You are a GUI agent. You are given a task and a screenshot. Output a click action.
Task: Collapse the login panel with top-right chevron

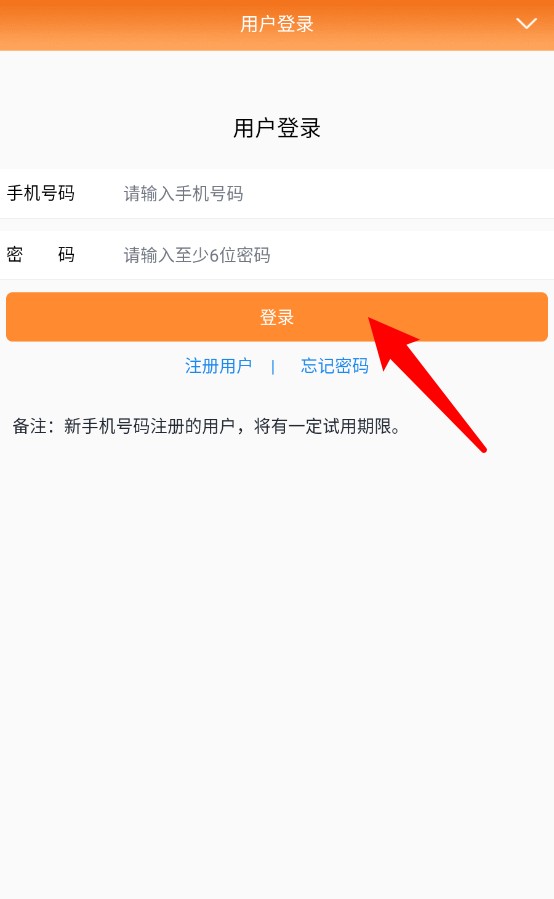526,24
